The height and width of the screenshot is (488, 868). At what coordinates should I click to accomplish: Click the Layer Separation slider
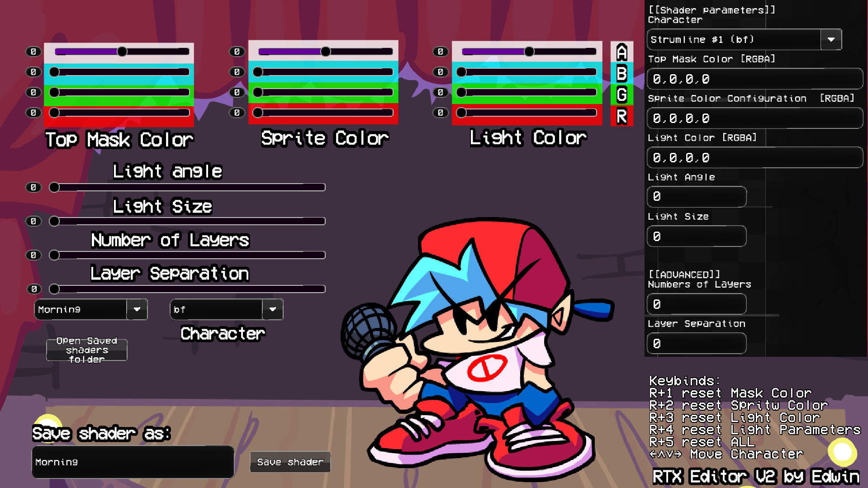[x=187, y=289]
